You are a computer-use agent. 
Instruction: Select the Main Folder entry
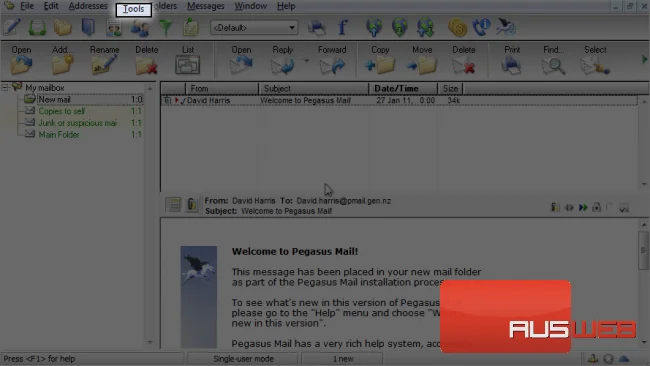[x=58, y=134]
